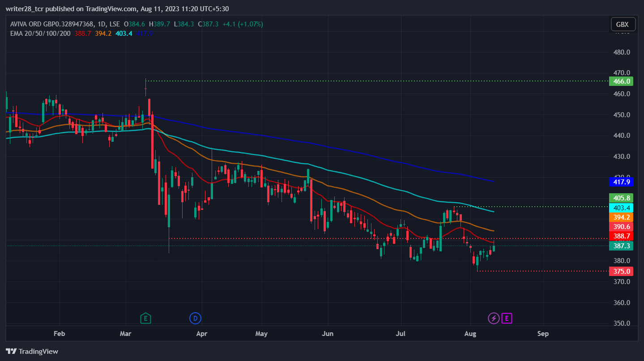This screenshot has width=644, height=361.
Task: Click the blue 417.9 price axis label
Action: tap(621, 182)
